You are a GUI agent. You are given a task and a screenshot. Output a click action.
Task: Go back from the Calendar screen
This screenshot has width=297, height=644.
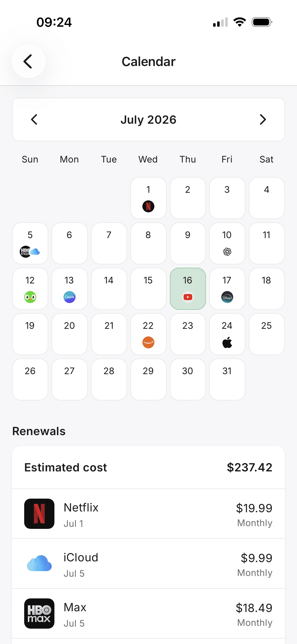pyautogui.click(x=29, y=61)
